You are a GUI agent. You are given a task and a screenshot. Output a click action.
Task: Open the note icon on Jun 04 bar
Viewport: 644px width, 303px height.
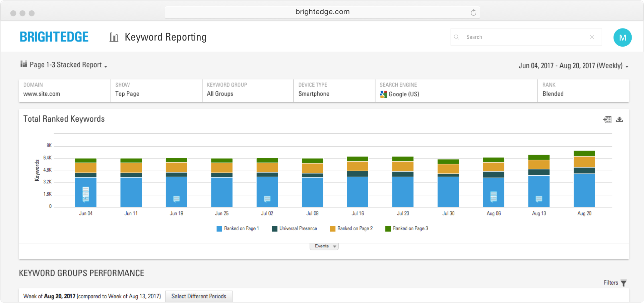[x=86, y=194]
